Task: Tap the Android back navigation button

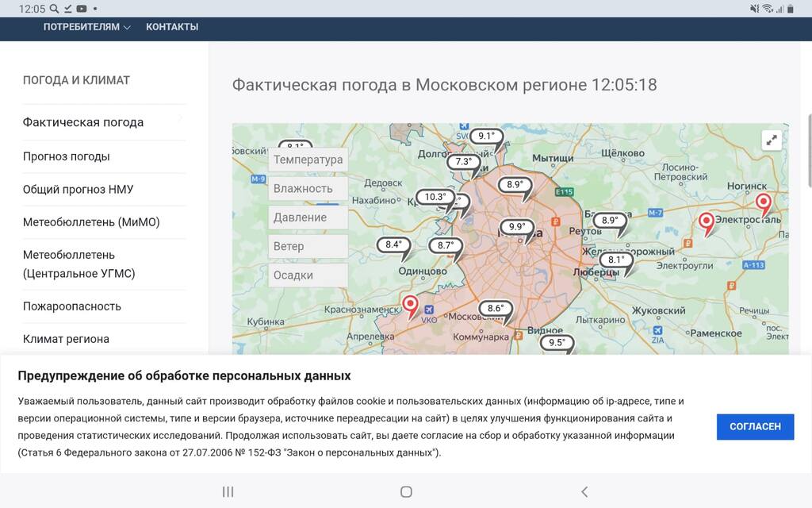Action: (x=584, y=491)
